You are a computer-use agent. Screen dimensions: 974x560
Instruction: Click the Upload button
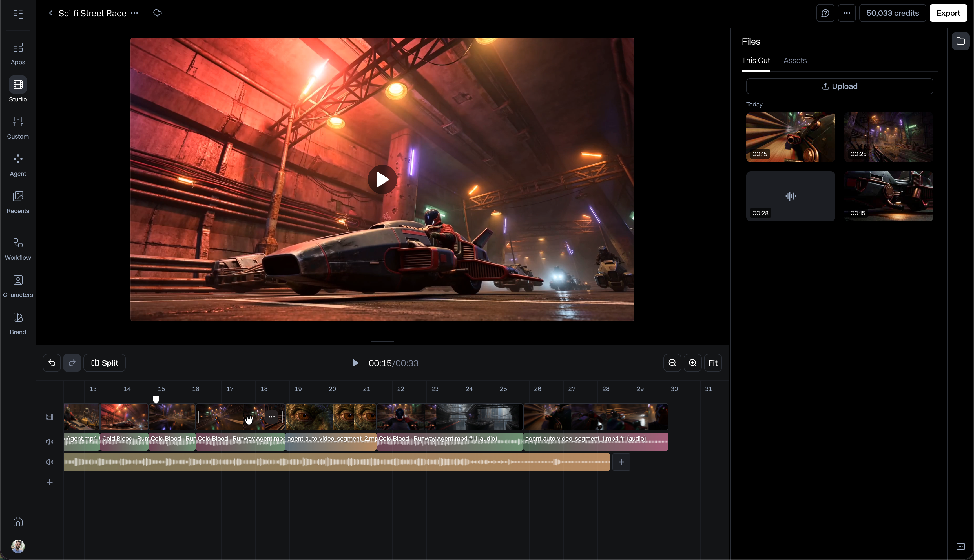(839, 86)
